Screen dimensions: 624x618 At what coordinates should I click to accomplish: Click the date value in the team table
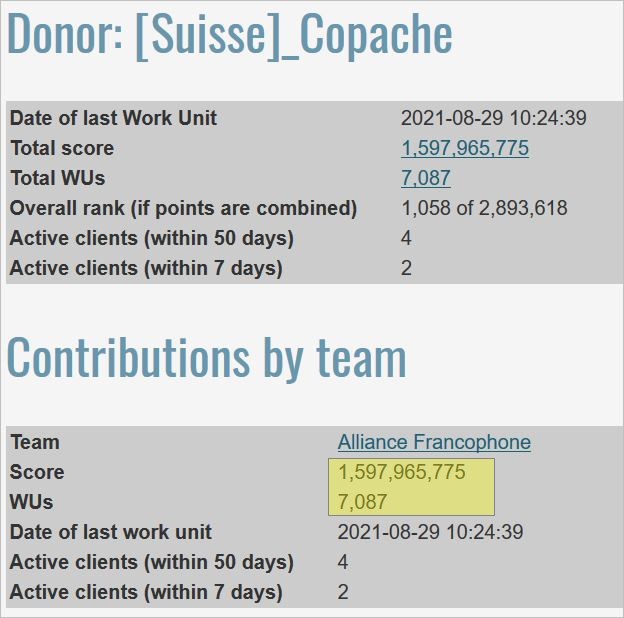430,532
